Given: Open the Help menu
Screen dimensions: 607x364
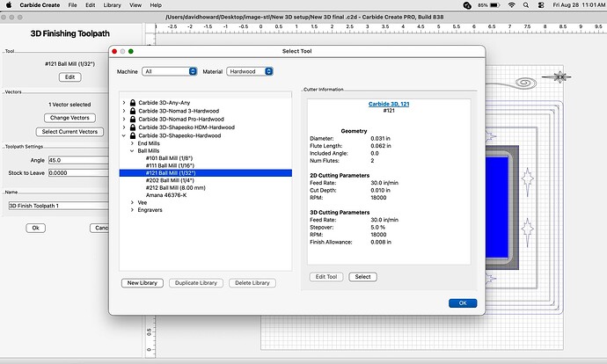Looking at the screenshot, I should tap(156, 5).
